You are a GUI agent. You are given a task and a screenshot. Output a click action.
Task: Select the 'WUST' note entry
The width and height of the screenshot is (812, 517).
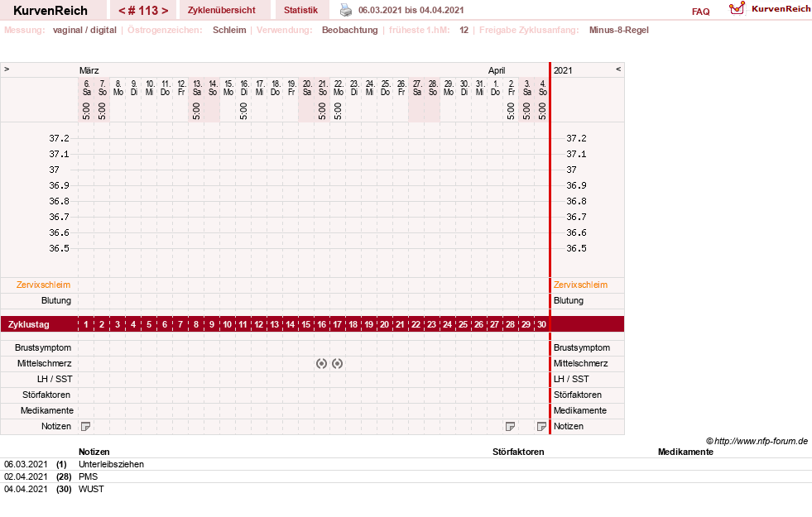[91, 489]
